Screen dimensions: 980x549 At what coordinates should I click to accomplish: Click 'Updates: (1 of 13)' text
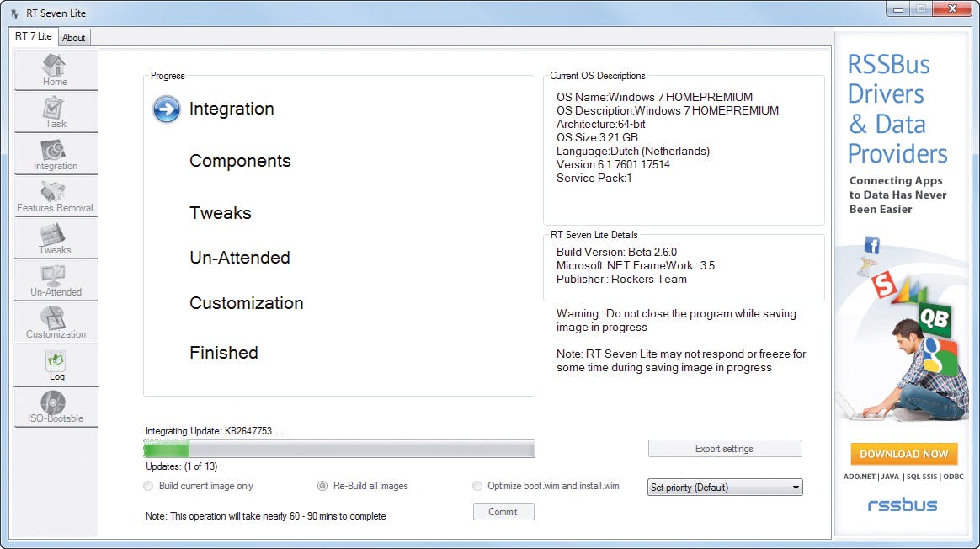(181, 466)
